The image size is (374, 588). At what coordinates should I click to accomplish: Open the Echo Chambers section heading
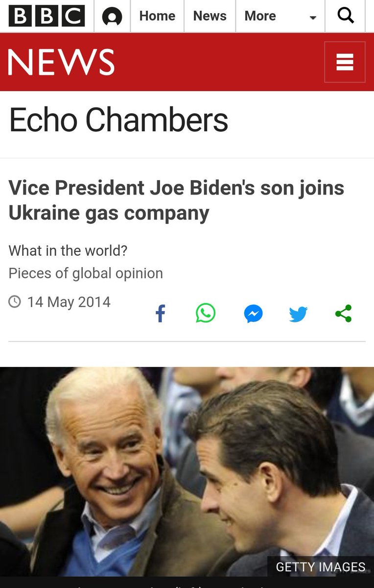(119, 120)
